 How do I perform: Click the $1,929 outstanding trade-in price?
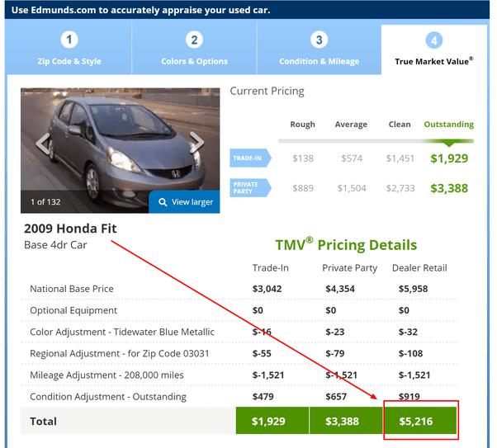[x=449, y=158]
